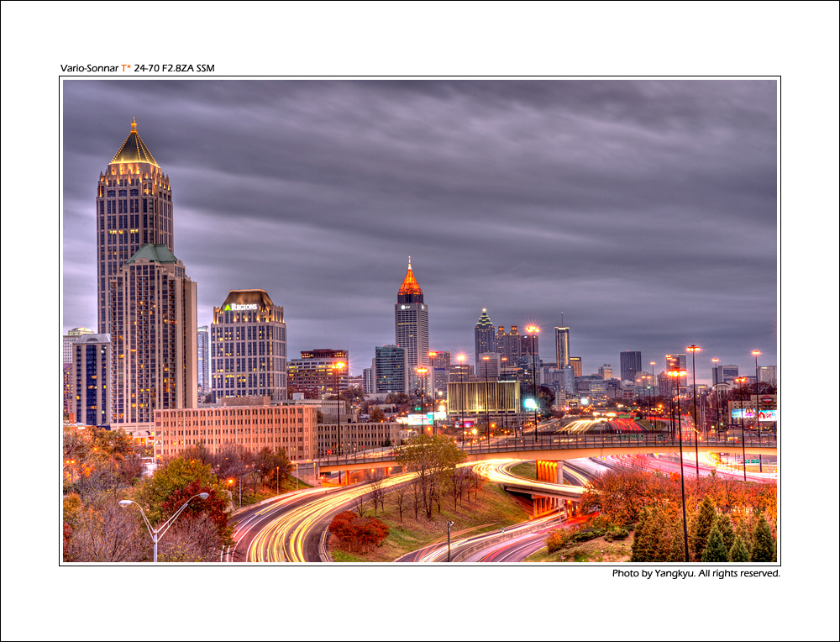The height and width of the screenshot is (642, 840).
Task: Click the orange T* symbol in caption
Action: (x=126, y=68)
